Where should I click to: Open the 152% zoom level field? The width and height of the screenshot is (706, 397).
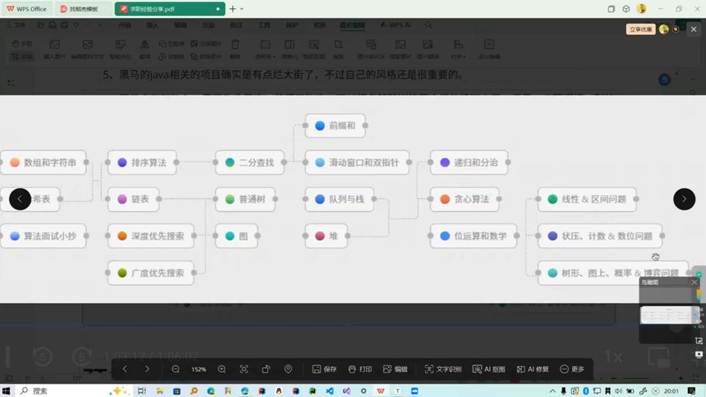pyautogui.click(x=199, y=370)
